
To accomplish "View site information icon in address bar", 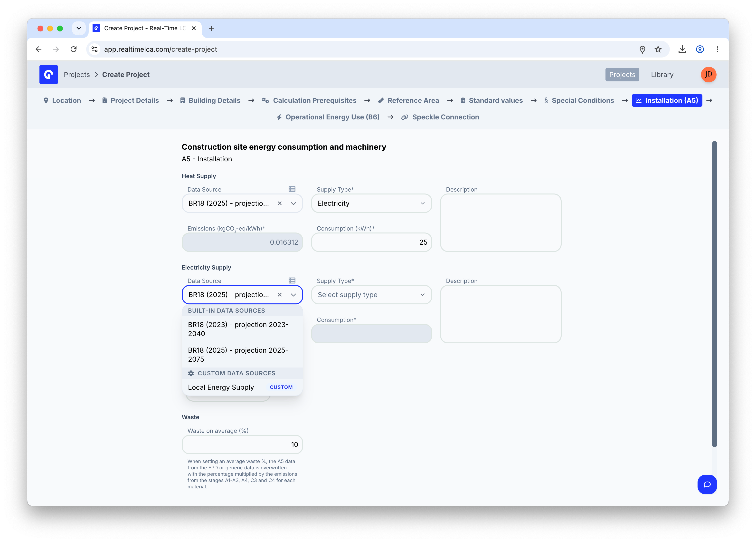I will pyautogui.click(x=95, y=49).
